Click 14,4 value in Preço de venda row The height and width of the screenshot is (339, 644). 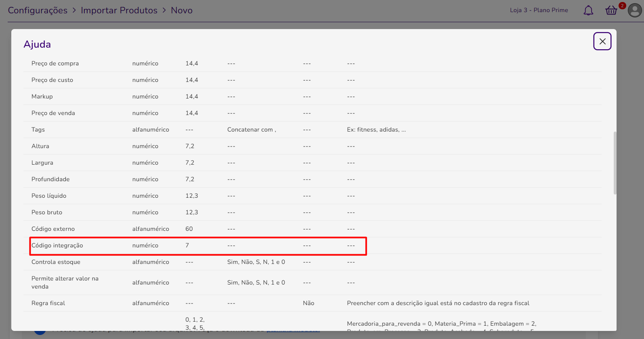(x=192, y=113)
